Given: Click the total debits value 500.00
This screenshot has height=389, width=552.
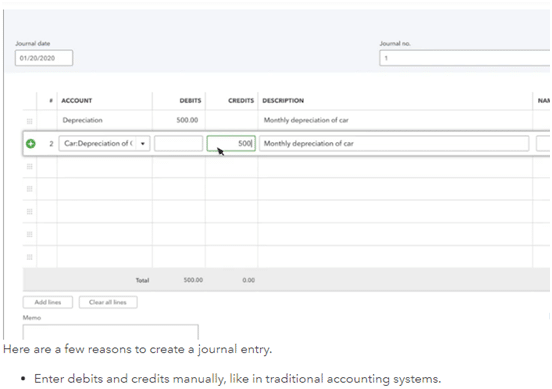Looking at the screenshot, I should (x=193, y=280).
